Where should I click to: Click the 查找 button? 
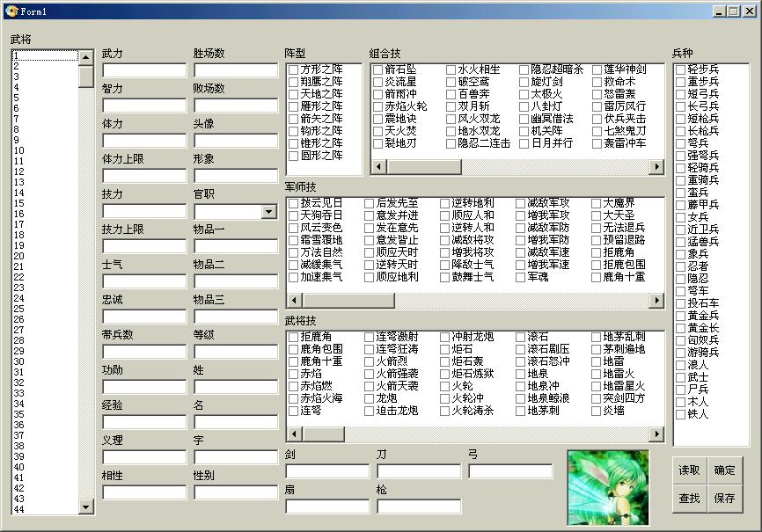pyautogui.click(x=690, y=499)
